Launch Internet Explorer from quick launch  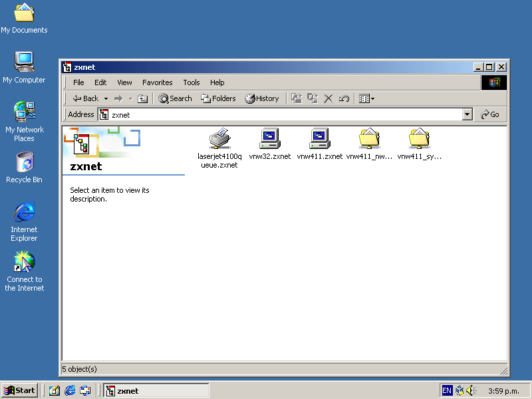pyautogui.click(x=70, y=390)
